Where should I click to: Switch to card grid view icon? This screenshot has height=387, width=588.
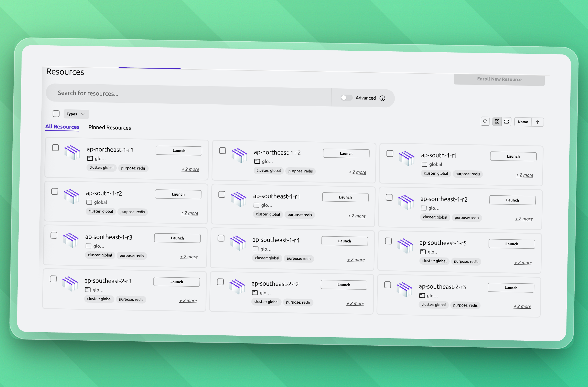[497, 121]
